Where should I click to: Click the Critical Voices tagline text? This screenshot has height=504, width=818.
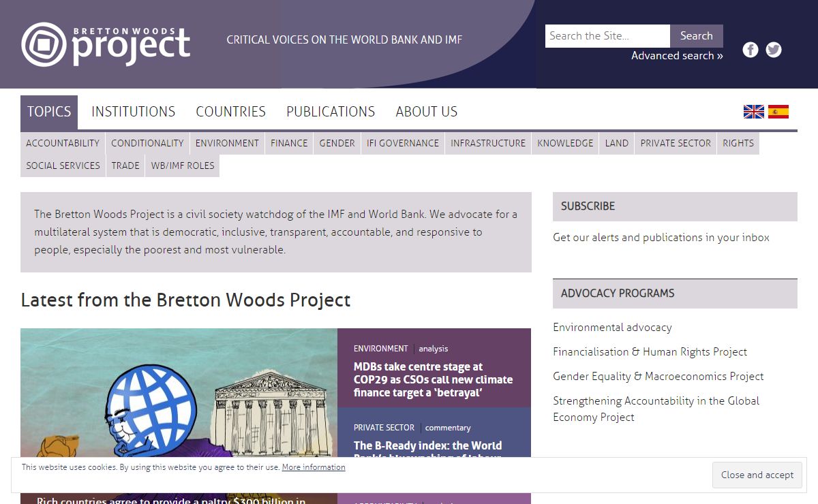tap(344, 40)
